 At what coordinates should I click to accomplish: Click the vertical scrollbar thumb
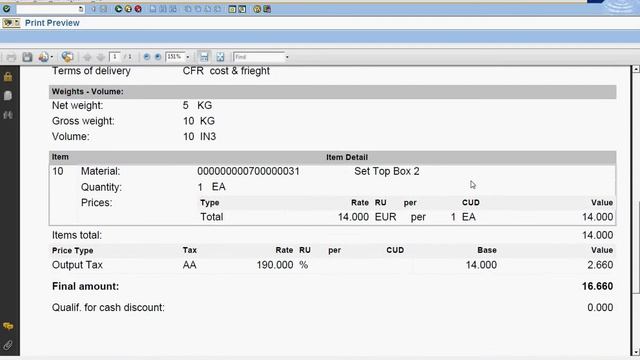(636, 247)
